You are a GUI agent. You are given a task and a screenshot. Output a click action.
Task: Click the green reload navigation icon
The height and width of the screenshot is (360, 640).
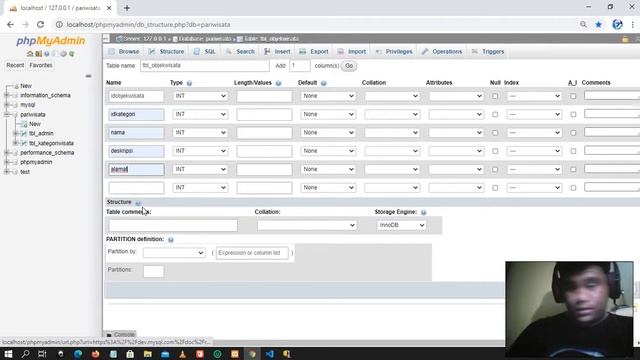coord(71,54)
